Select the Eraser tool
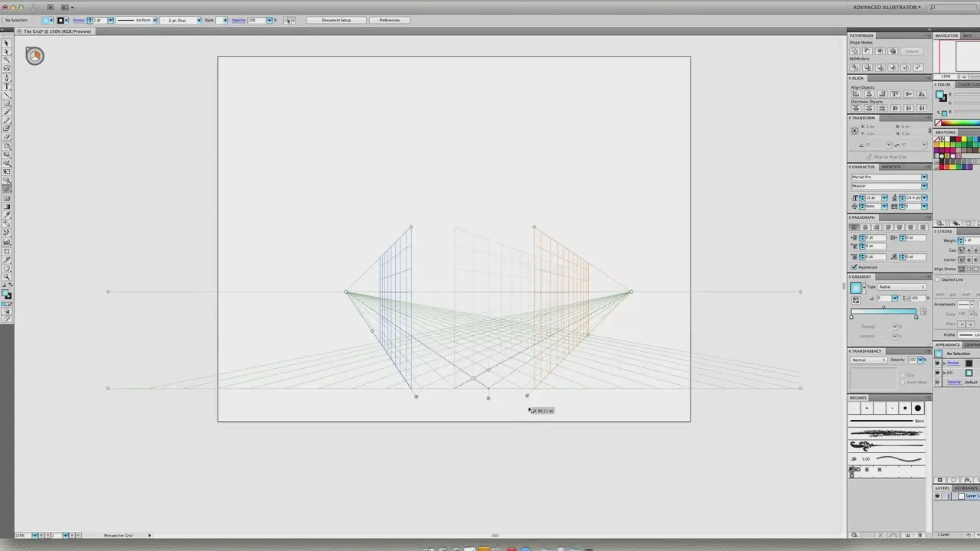Screen dimensions: 980x551 pos(7,137)
